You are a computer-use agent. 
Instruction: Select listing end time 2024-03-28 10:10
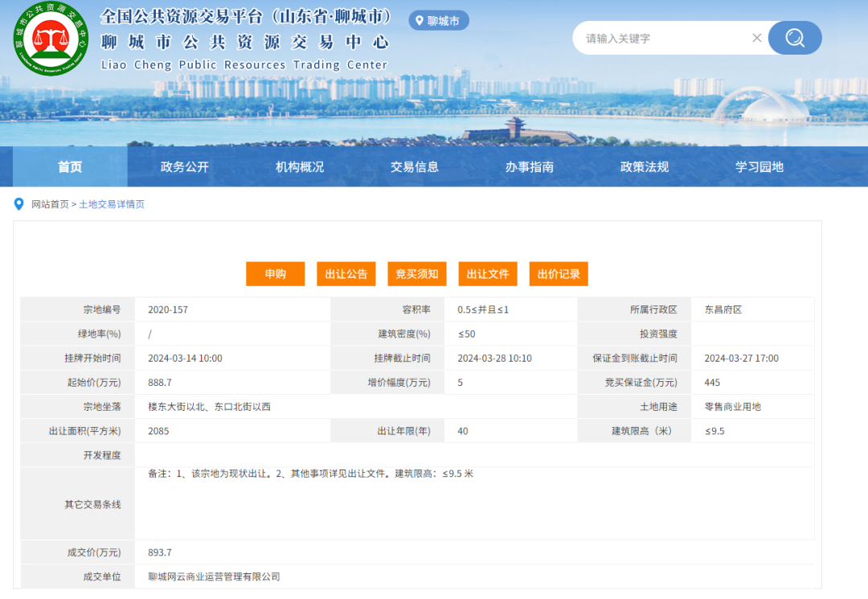coord(494,358)
